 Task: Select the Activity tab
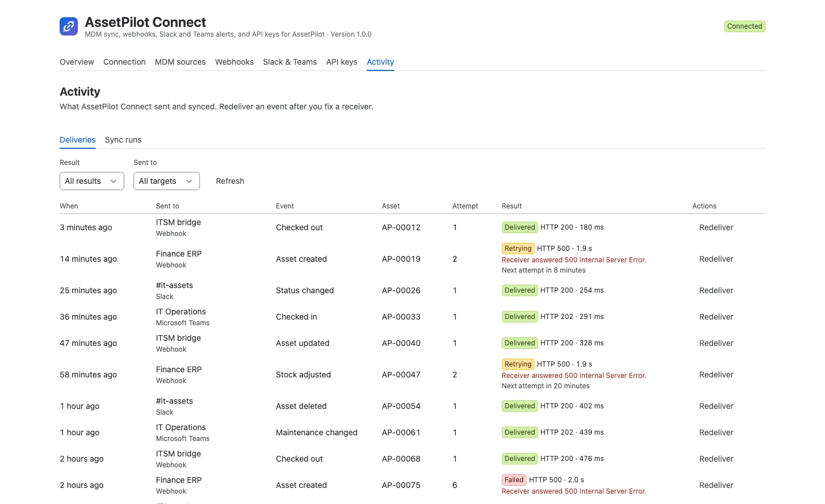point(380,62)
